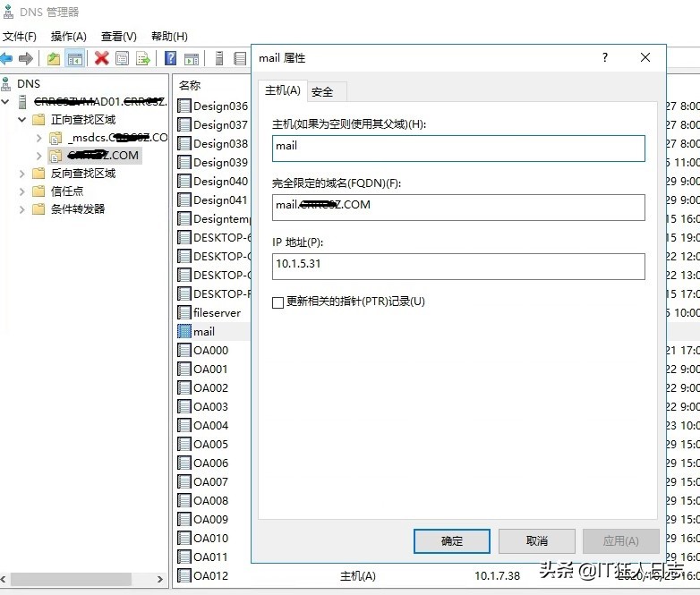Open the 文件(F) menu
Image resolution: width=700 pixels, height=595 pixels.
[x=19, y=36]
